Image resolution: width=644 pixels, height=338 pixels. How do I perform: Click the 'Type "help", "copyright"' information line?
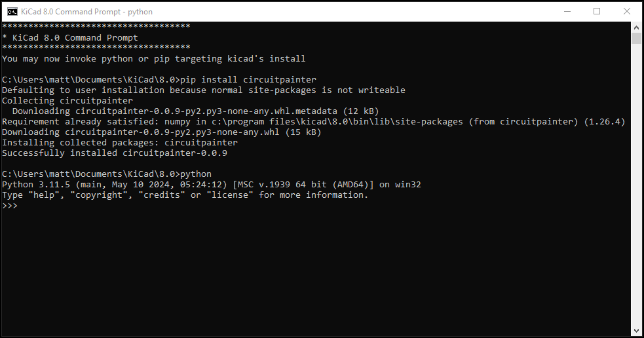(185, 195)
